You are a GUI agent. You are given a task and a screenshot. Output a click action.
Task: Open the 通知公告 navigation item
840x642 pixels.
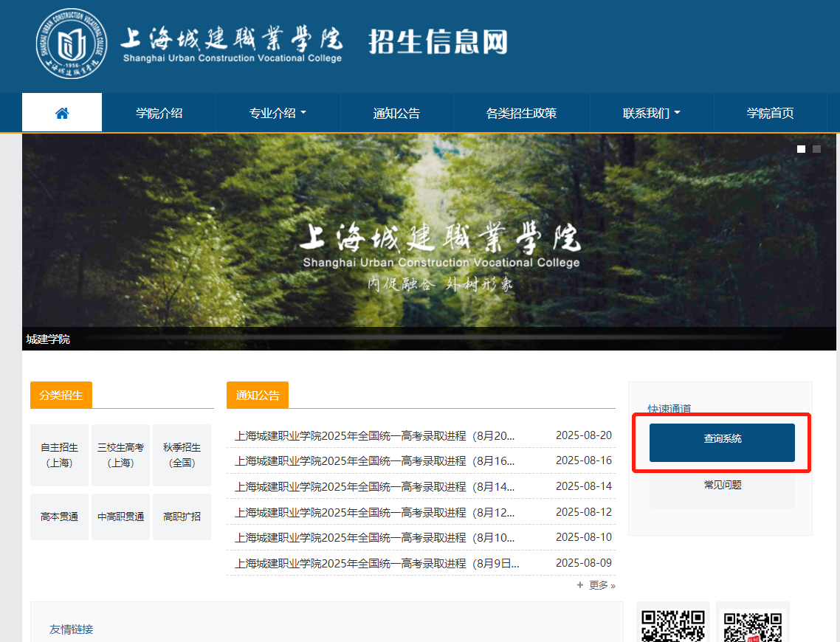pos(396,113)
